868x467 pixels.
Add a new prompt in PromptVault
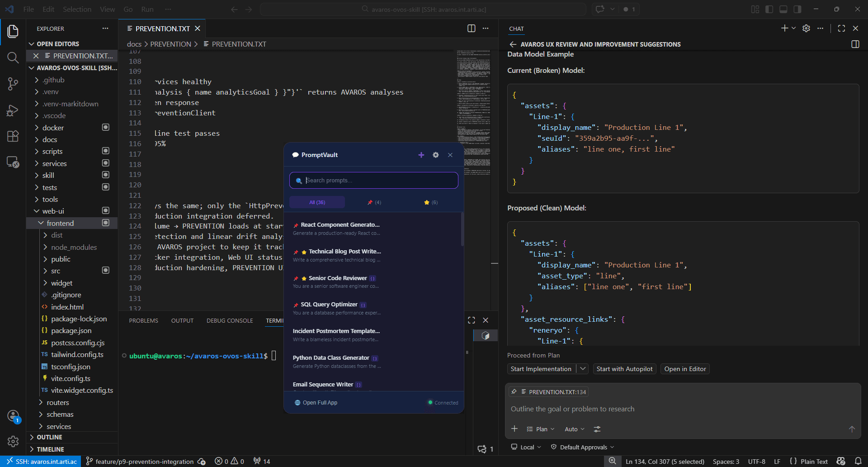pos(421,155)
